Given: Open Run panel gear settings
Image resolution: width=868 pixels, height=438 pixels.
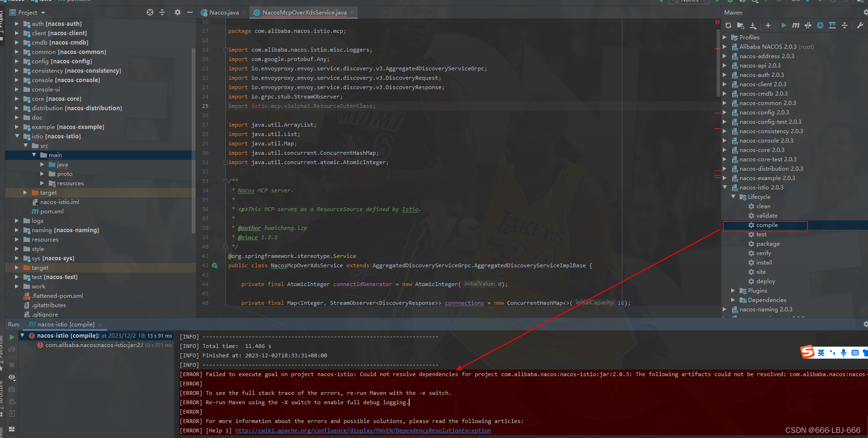Looking at the screenshot, I should pos(866,324).
